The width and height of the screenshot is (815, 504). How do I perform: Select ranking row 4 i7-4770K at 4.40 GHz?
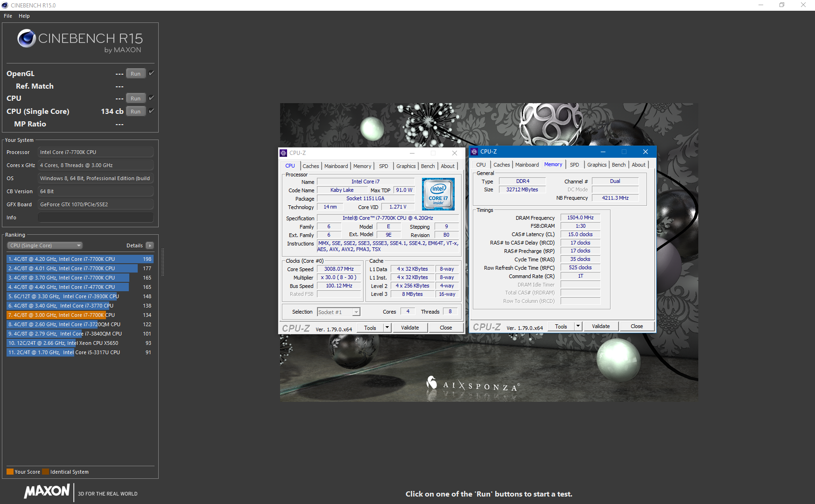[x=80, y=287]
